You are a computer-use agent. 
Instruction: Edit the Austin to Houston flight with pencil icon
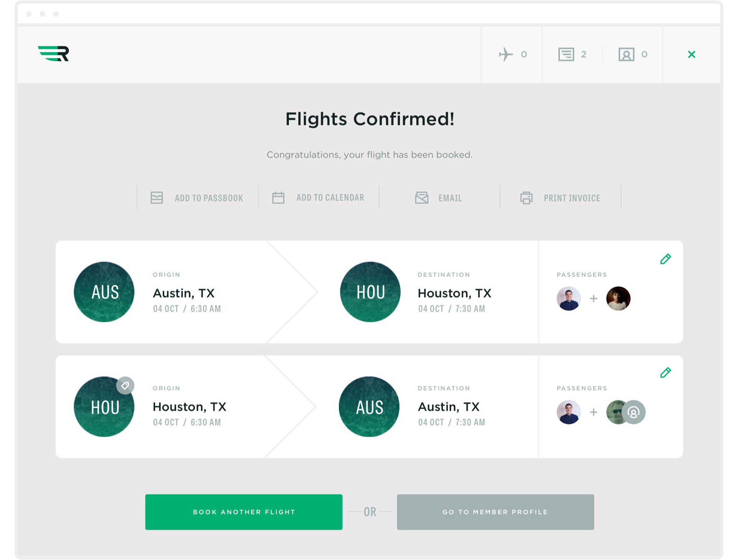(665, 259)
